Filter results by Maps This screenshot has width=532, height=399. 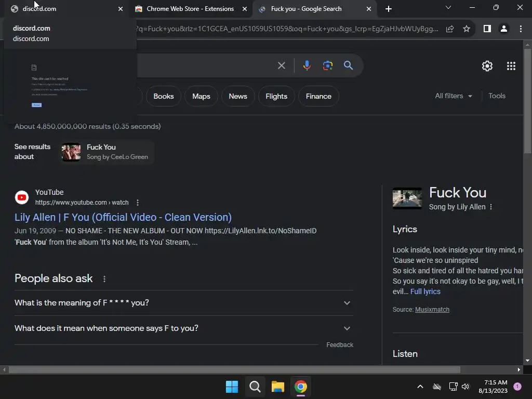click(x=201, y=96)
